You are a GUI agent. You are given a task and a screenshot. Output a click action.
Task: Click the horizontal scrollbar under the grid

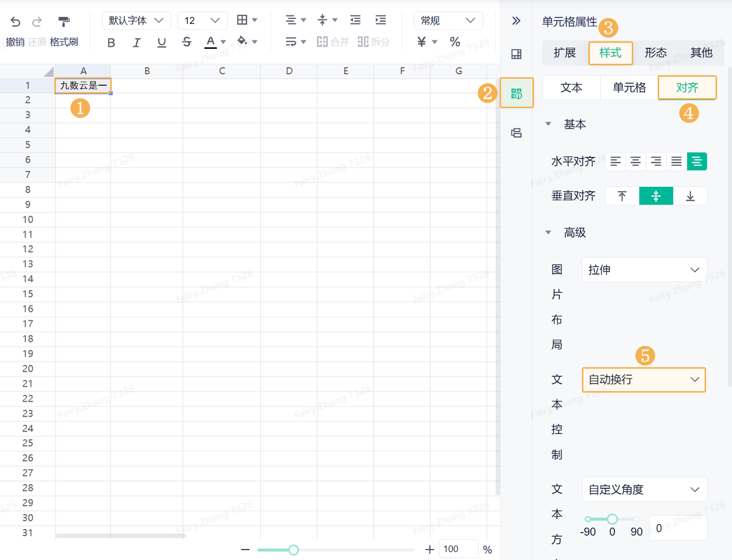point(121,536)
